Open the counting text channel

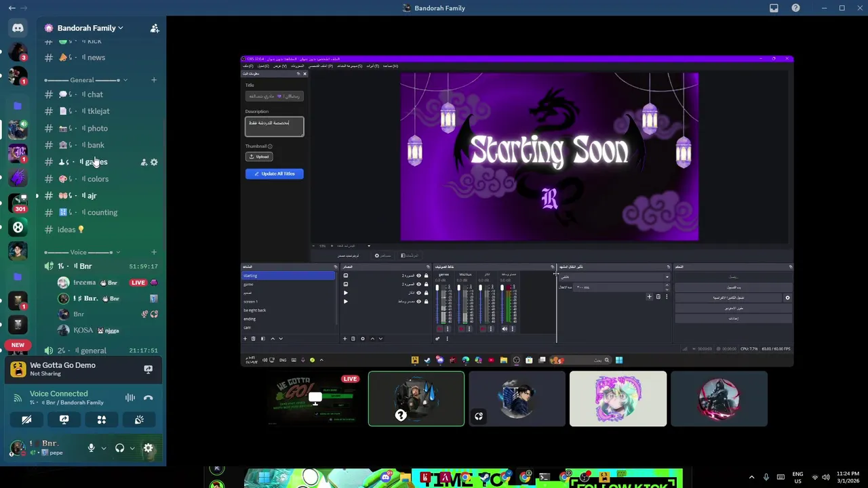102,213
